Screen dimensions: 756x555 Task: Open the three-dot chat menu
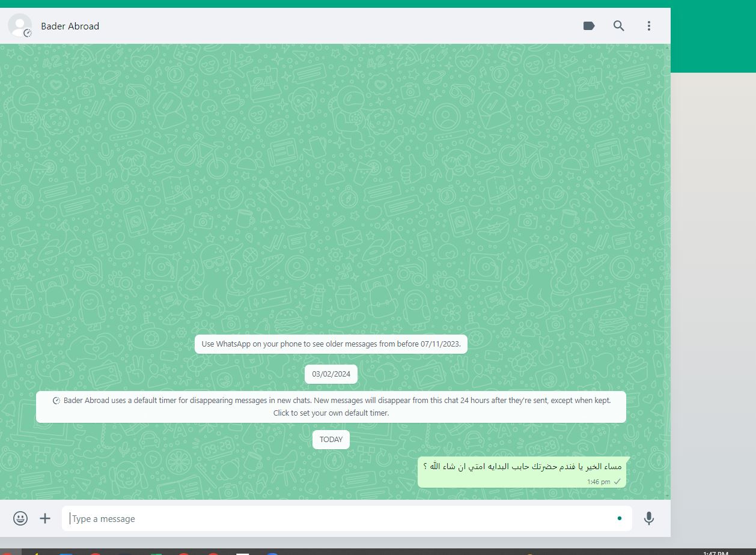(x=649, y=26)
